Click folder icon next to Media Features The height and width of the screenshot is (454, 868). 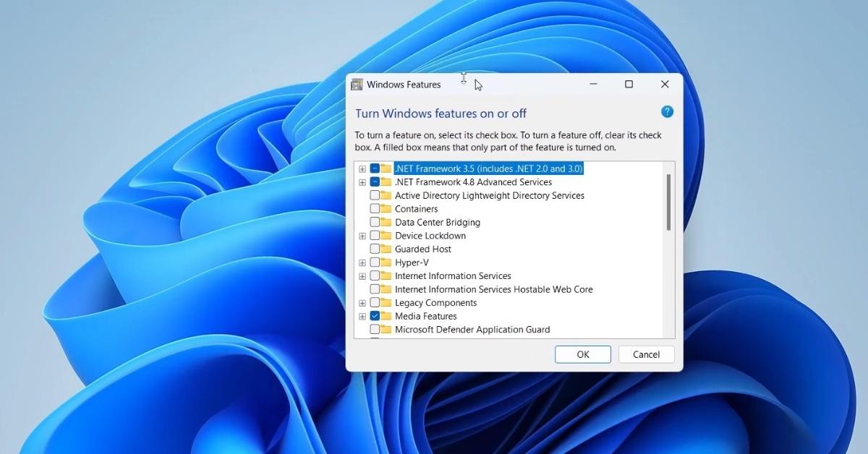pyautogui.click(x=386, y=316)
